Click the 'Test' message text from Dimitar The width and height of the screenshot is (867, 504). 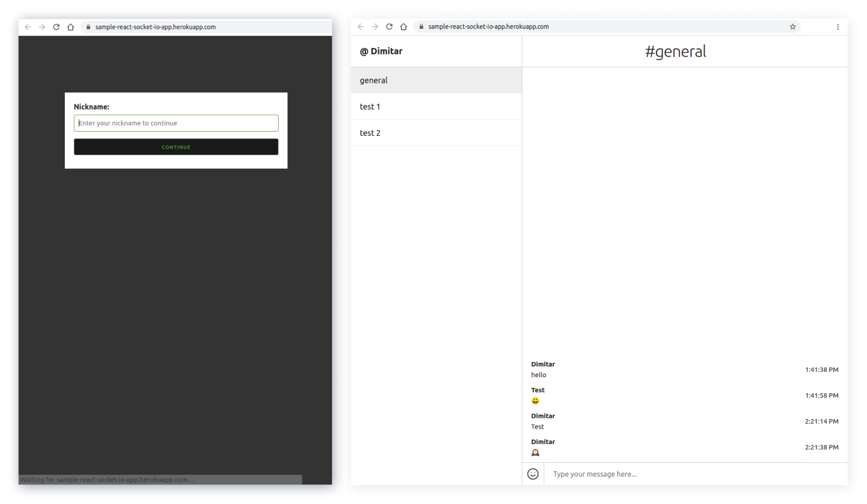[537, 426]
